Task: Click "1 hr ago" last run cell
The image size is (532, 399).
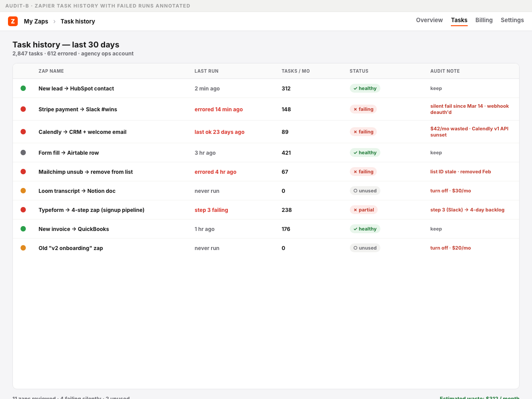Action: click(x=204, y=229)
